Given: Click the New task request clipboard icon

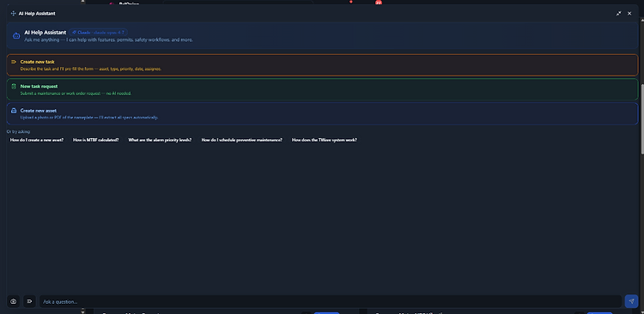Looking at the screenshot, I should click(14, 86).
